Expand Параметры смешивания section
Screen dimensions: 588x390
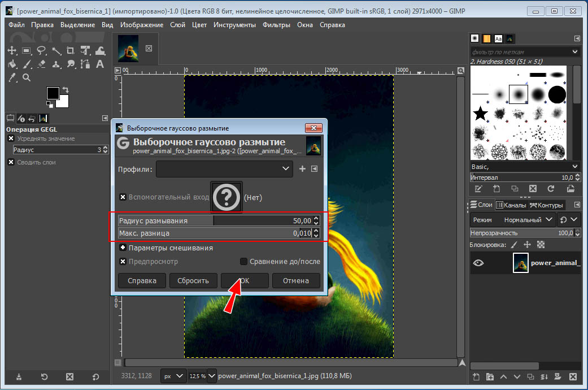pos(123,248)
